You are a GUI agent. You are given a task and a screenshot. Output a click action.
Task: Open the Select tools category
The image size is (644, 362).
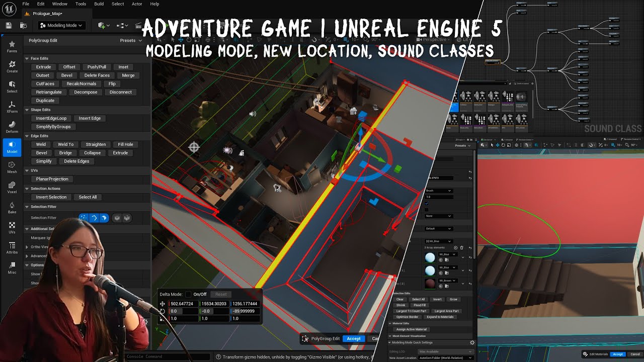coord(12,87)
